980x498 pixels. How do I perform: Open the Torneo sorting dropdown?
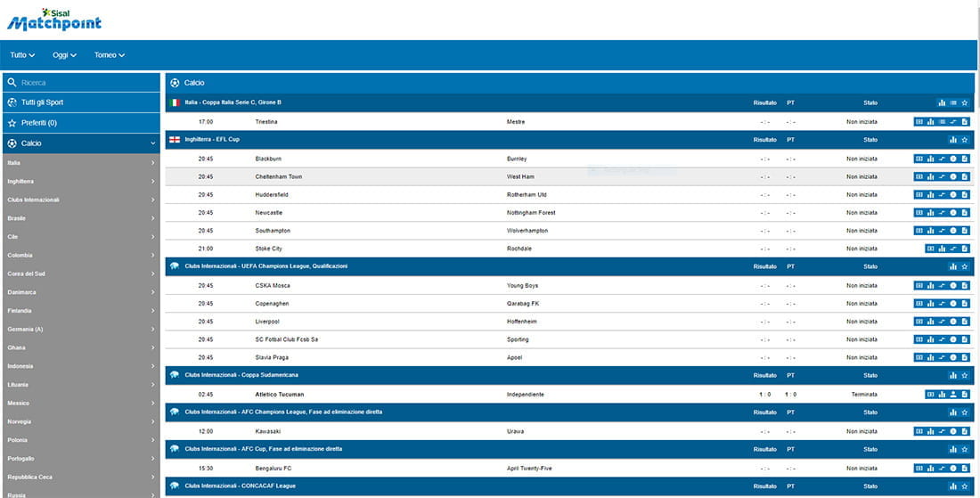point(110,55)
